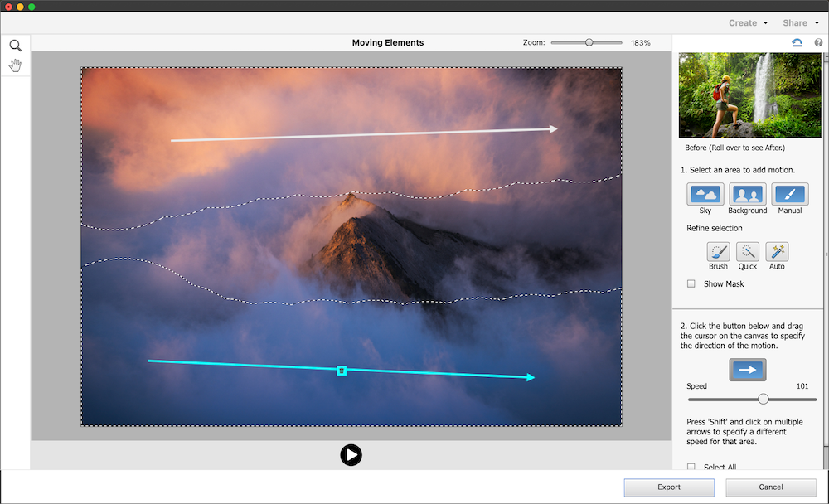The width and height of the screenshot is (829, 504).
Task: Select the Zoom magnifier tool
Action: 15,46
